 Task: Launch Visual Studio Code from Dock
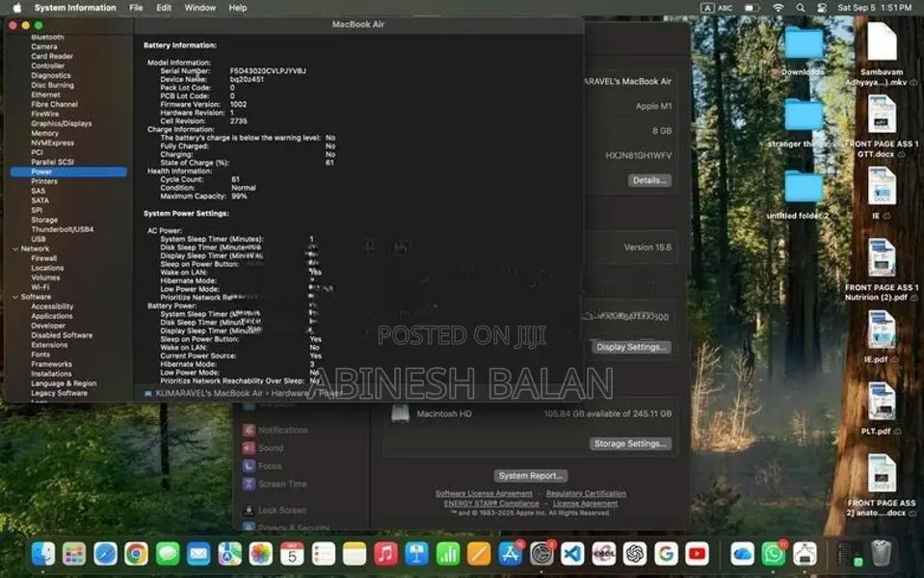click(x=572, y=554)
